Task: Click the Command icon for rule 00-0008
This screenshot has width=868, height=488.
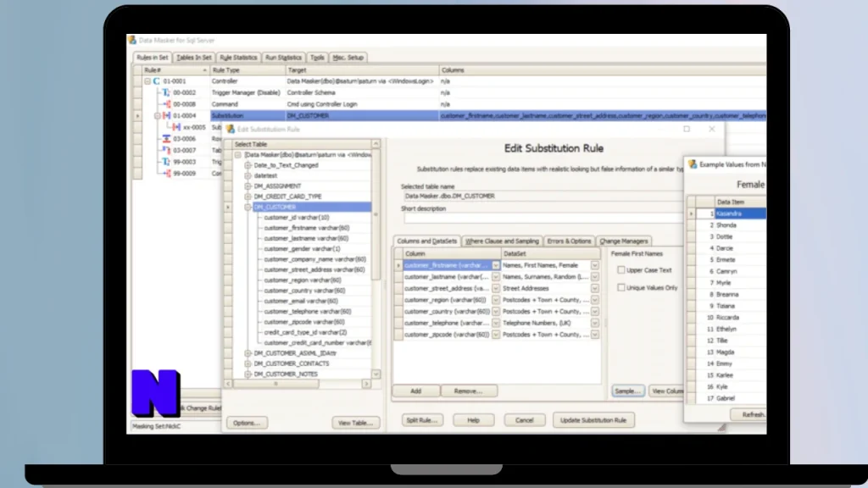Action: tap(166, 104)
